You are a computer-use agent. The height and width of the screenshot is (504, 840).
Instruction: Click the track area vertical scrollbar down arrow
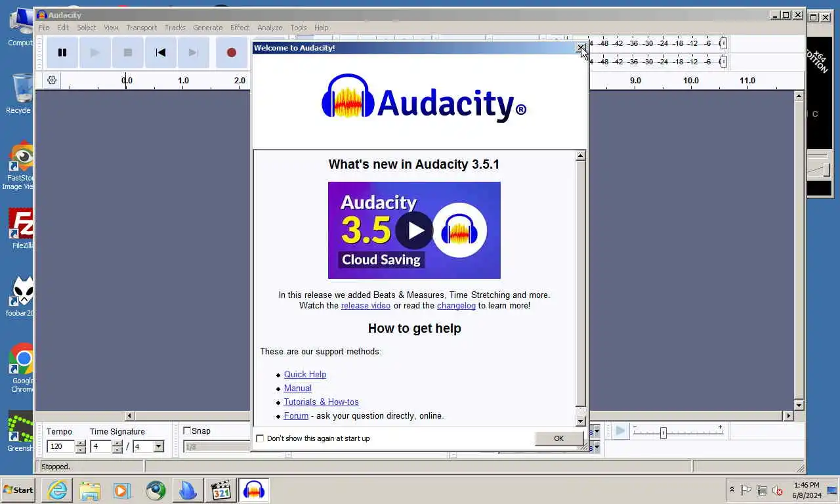[799, 406]
